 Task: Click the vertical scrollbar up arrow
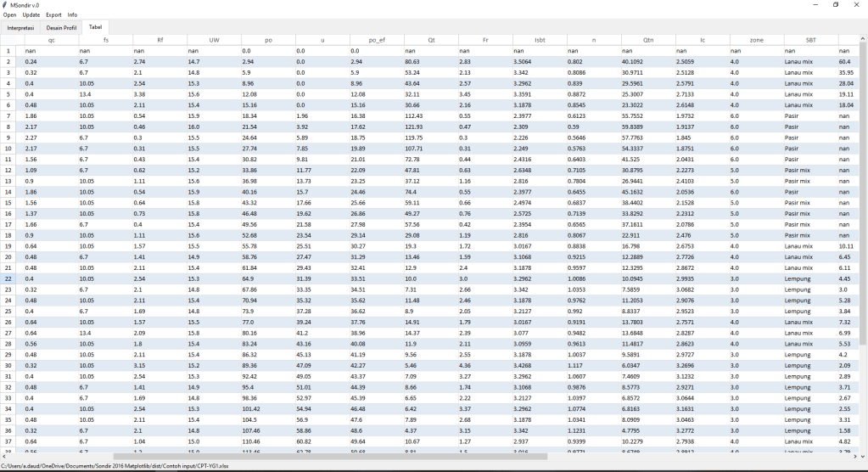pos(863,38)
